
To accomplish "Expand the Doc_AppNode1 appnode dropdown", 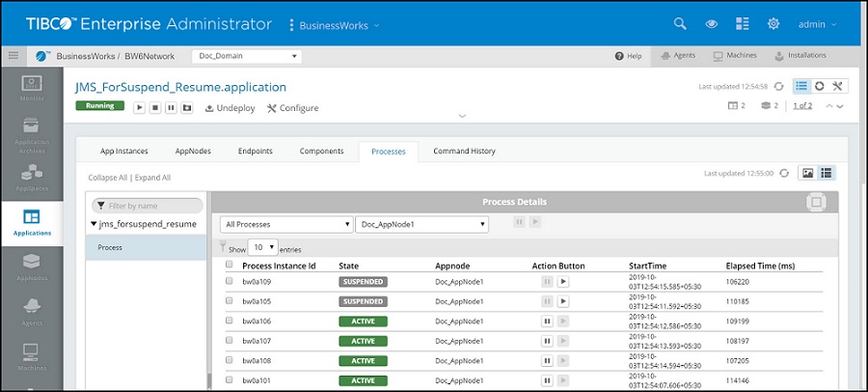I will (422, 225).
